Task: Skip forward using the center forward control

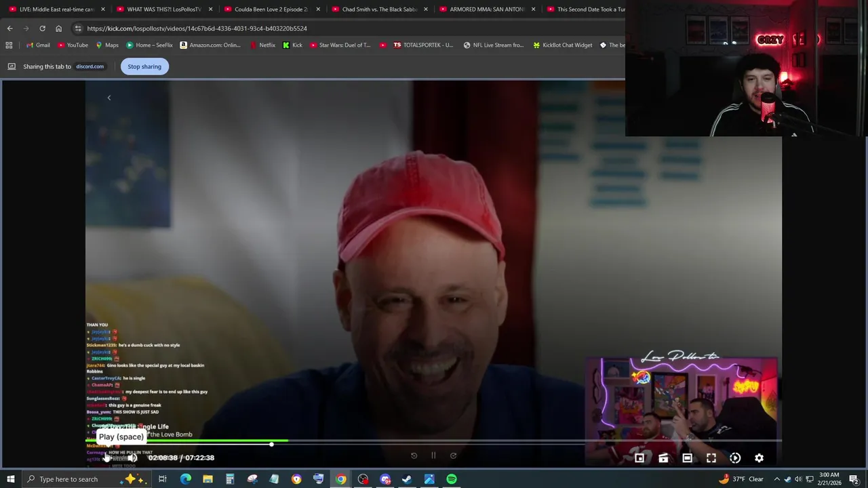Action: click(453, 455)
